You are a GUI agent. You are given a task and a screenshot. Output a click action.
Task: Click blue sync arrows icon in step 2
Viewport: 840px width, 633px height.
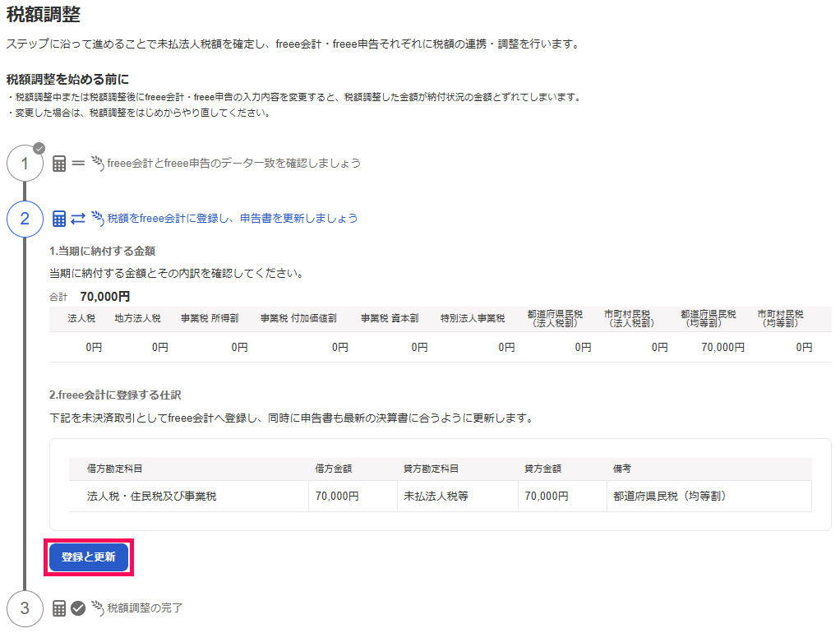point(78,219)
